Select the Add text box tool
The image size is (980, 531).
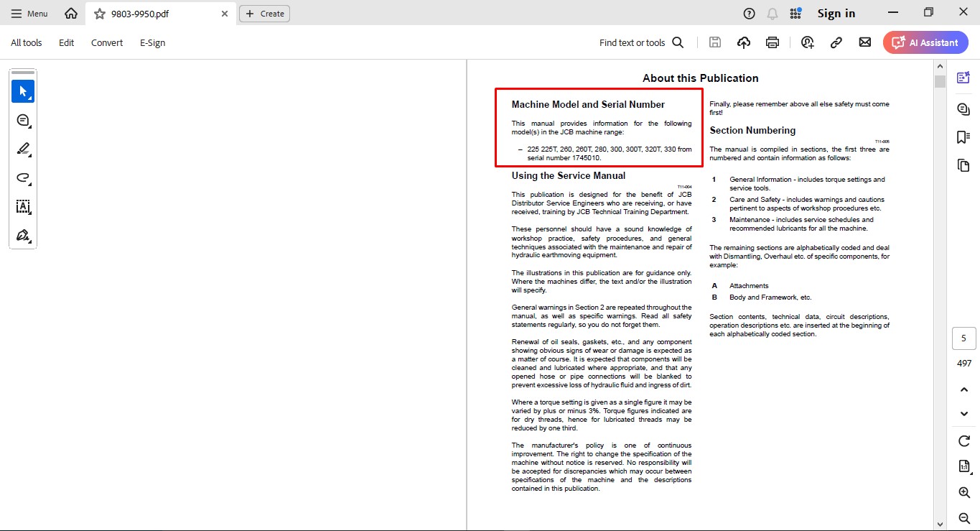[x=23, y=206]
